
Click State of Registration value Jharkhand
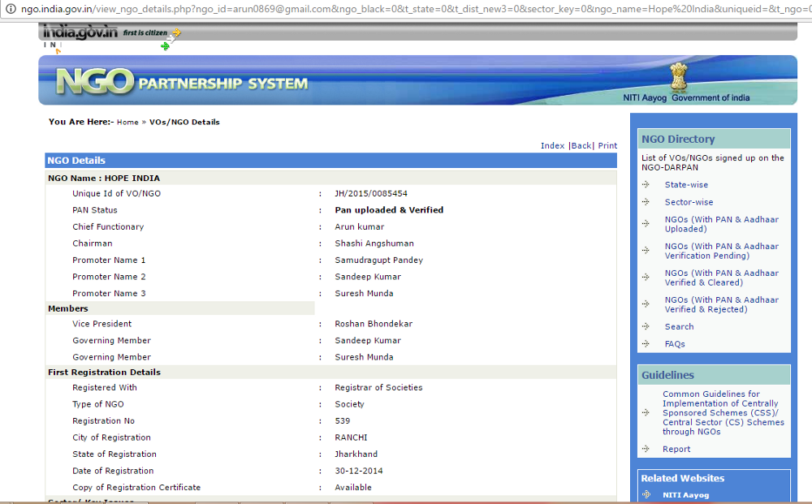point(356,454)
